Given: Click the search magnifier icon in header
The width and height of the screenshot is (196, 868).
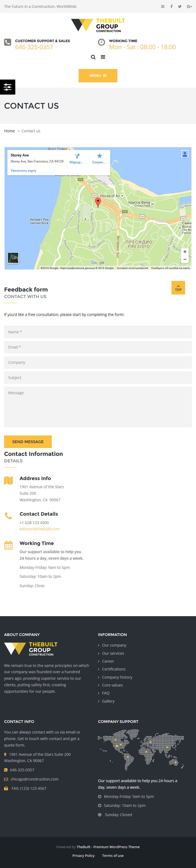Looking at the screenshot, I should pyautogui.click(x=93, y=57).
